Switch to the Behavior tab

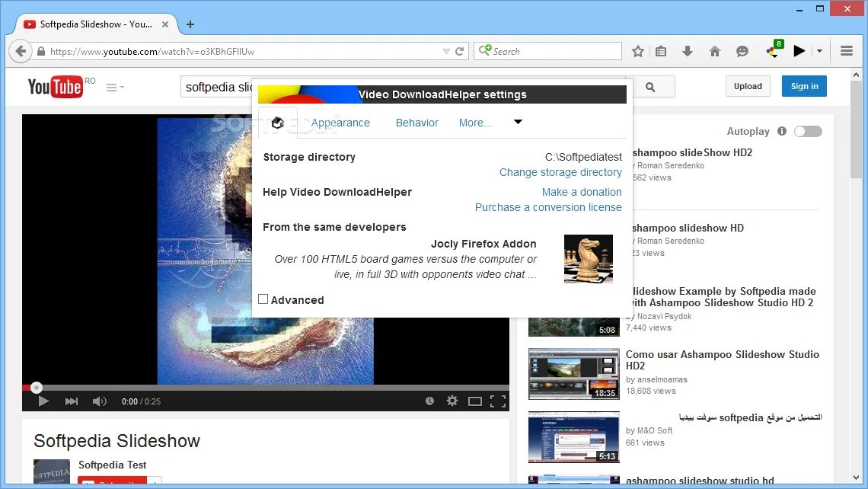[416, 123]
